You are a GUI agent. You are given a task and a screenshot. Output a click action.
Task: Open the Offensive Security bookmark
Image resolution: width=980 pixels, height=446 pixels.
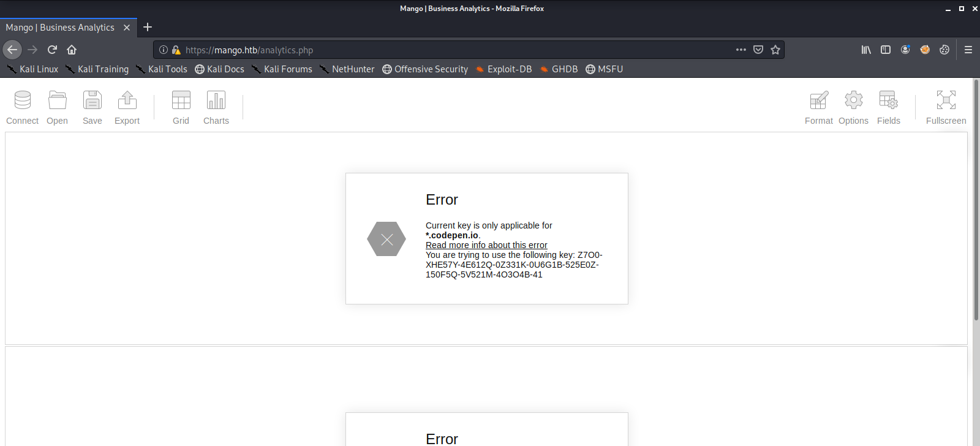point(425,69)
